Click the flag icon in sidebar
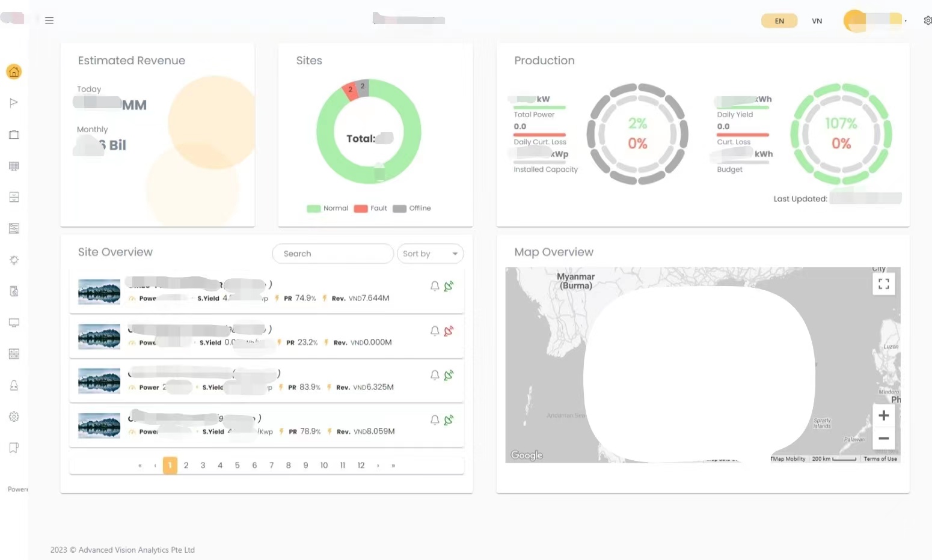Image resolution: width=932 pixels, height=560 pixels. pyautogui.click(x=14, y=103)
